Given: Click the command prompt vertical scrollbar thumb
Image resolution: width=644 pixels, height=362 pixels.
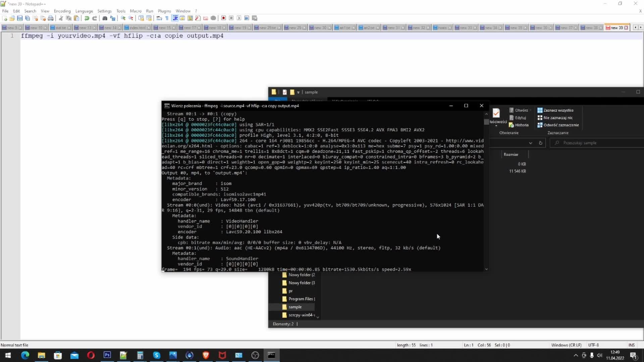Looking at the screenshot, I should click(x=486, y=122).
